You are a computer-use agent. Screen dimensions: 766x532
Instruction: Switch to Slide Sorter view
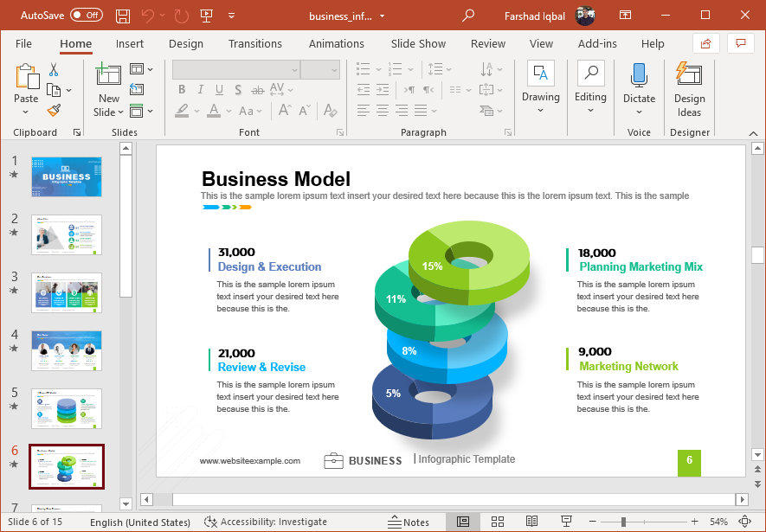(x=498, y=522)
